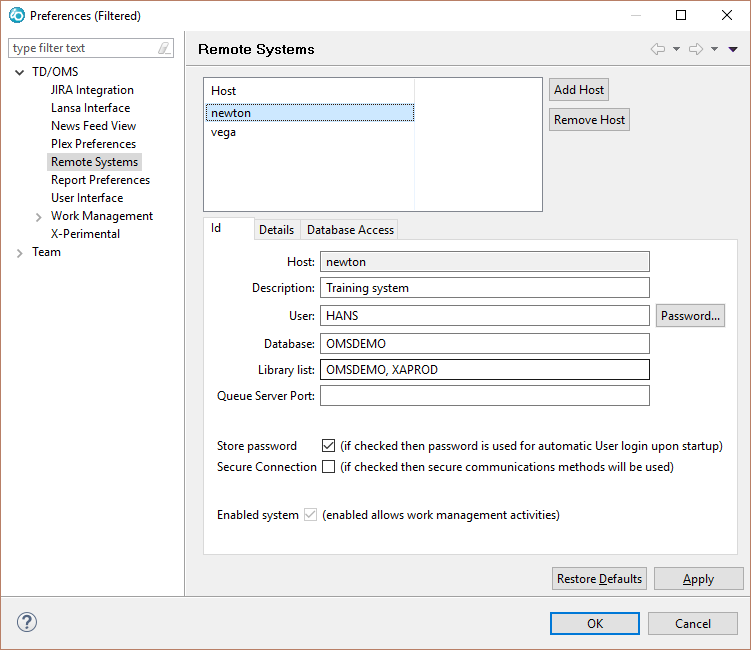Toggle the Store password checkbox

pos(328,446)
